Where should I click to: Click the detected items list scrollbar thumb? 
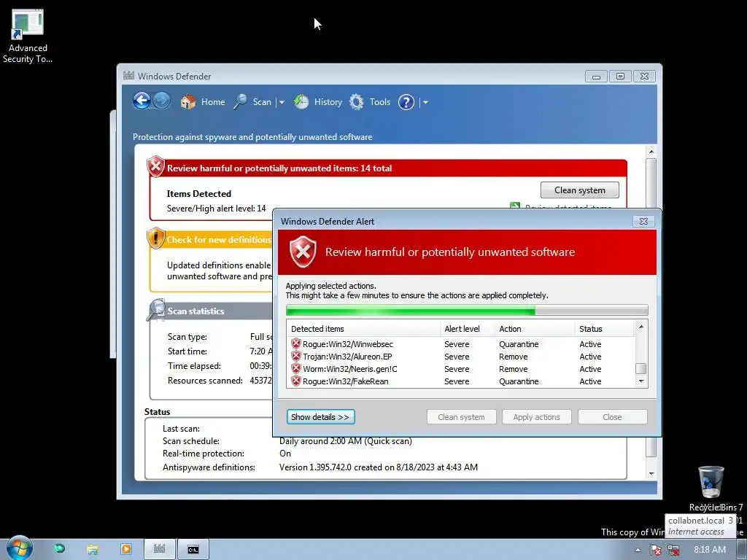tap(640, 368)
